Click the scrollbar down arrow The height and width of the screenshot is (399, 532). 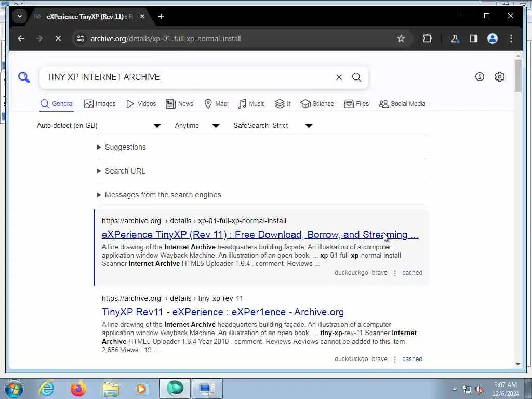point(518,364)
